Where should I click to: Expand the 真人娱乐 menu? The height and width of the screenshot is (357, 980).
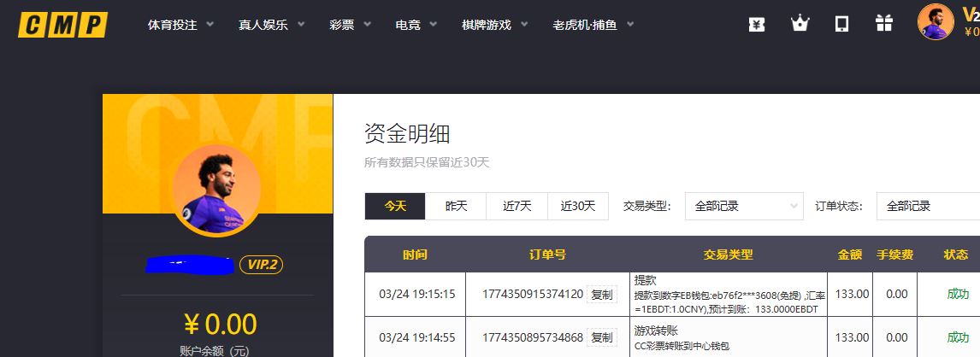point(271,25)
